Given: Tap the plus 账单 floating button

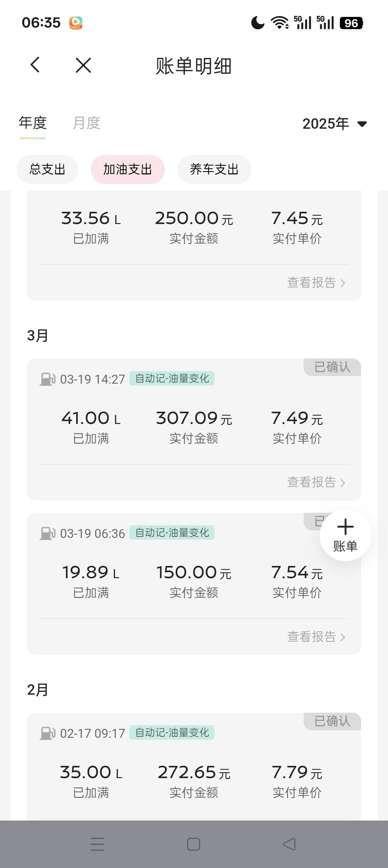Looking at the screenshot, I should tap(345, 535).
